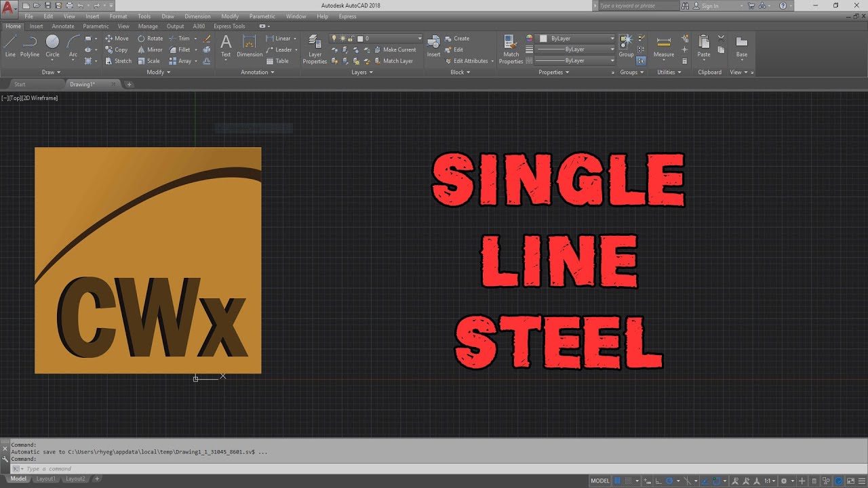
Task: Expand the Modify panel
Action: [157, 72]
